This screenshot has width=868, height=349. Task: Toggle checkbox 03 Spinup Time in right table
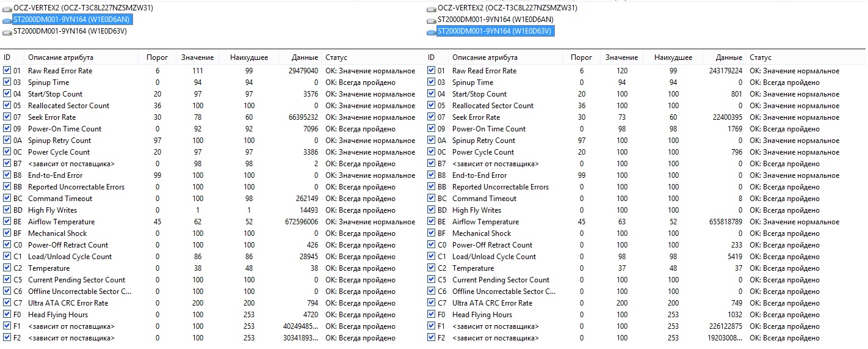click(x=432, y=82)
